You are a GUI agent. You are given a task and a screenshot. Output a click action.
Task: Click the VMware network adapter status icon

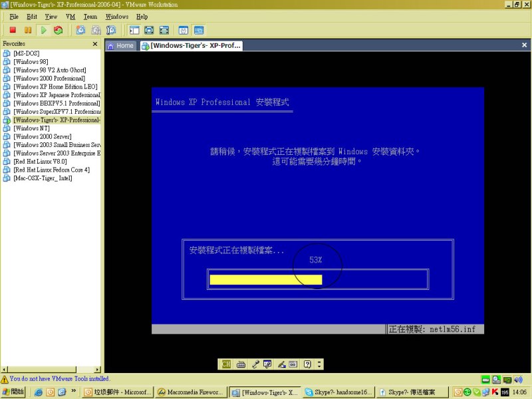[507, 379]
